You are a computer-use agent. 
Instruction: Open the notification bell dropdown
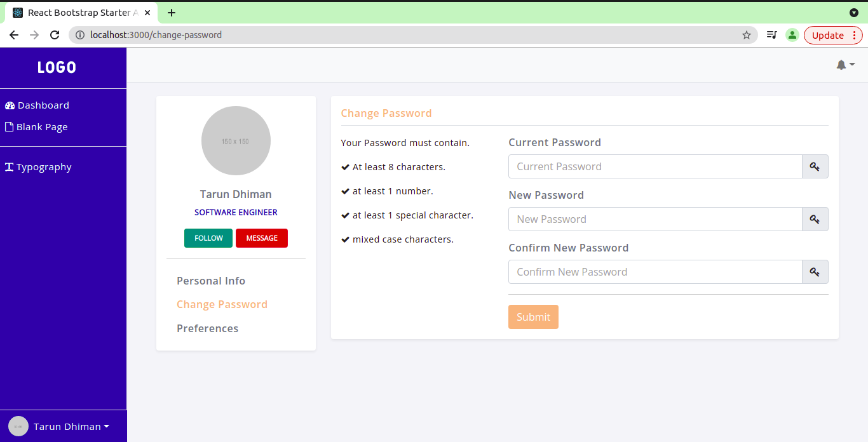(845, 65)
